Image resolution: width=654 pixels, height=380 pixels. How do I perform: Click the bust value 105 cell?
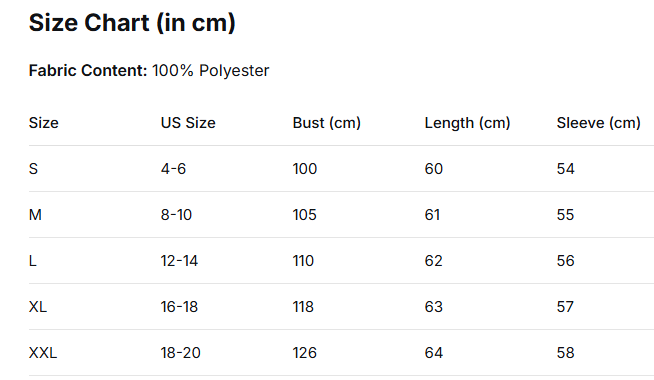coord(305,215)
